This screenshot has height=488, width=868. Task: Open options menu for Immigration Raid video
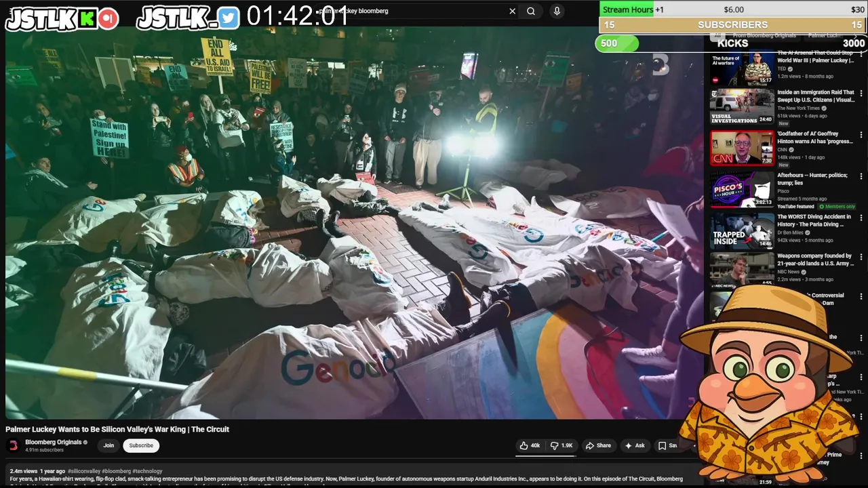[861, 94]
